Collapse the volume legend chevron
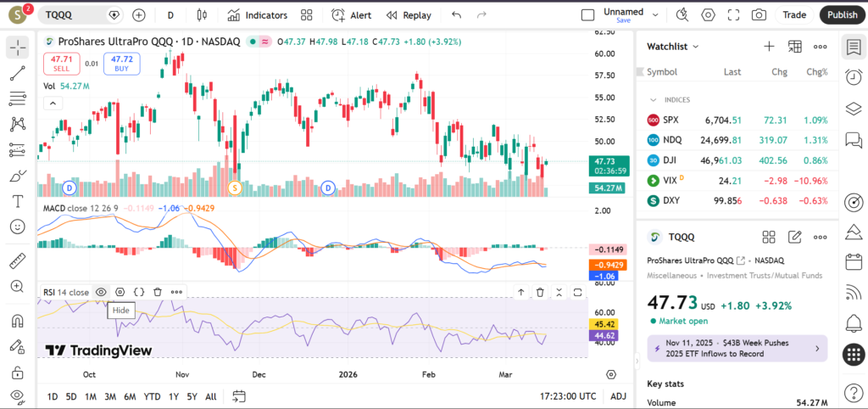 click(x=52, y=103)
